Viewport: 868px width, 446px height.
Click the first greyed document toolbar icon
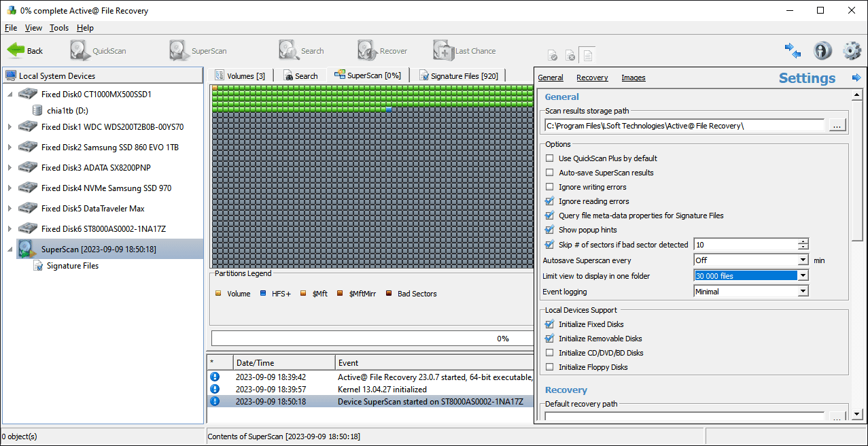click(x=553, y=56)
